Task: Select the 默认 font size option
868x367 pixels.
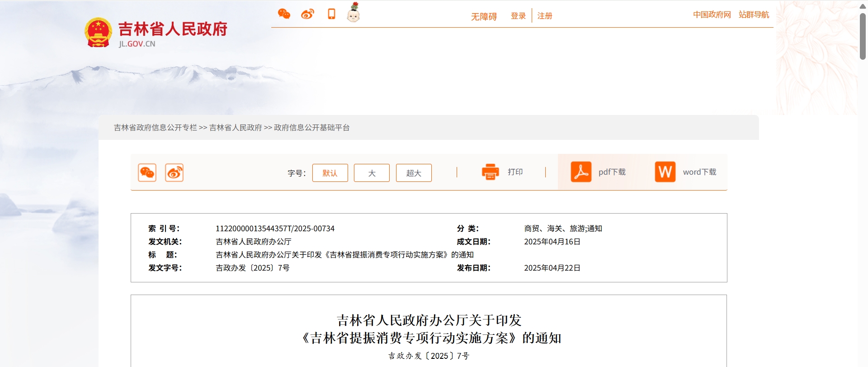Action: 330,173
